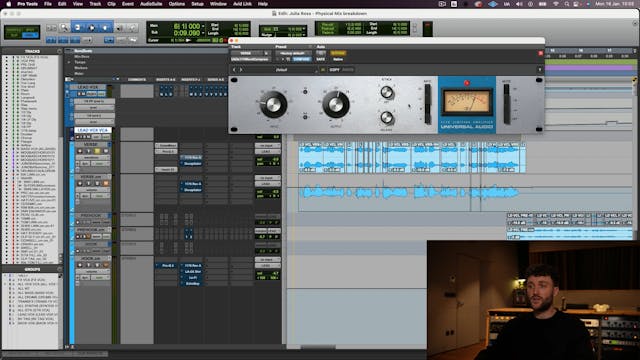Select the Selector tool in the toolbar

91,28
